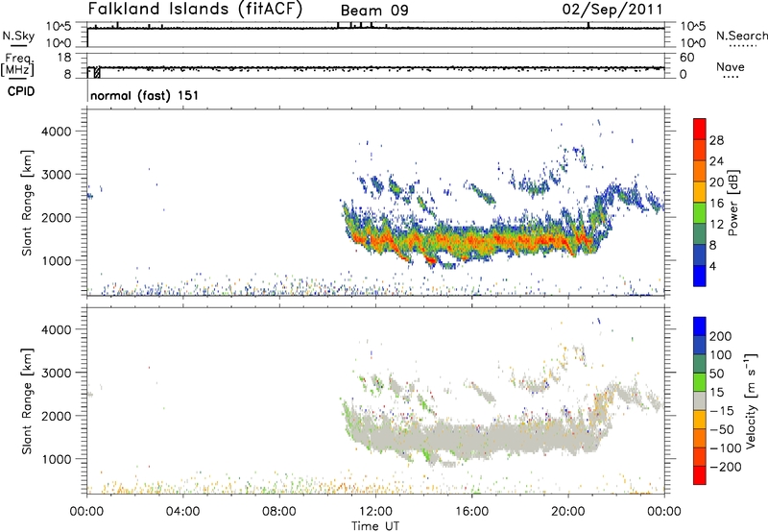The image size is (768, 532).
Task: Click the green segment of Power colorbar
Action: click(700, 212)
